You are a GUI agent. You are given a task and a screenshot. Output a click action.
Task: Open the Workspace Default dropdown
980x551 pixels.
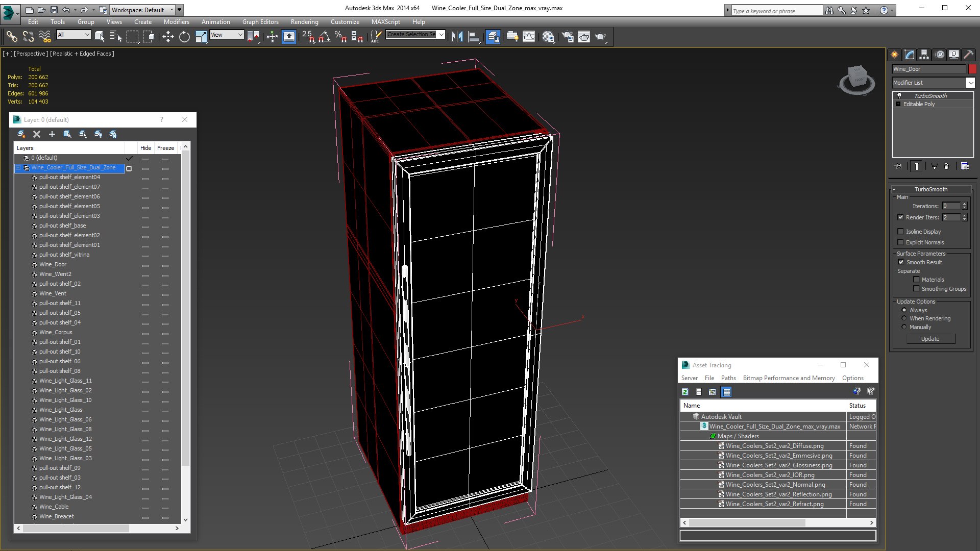click(x=142, y=10)
